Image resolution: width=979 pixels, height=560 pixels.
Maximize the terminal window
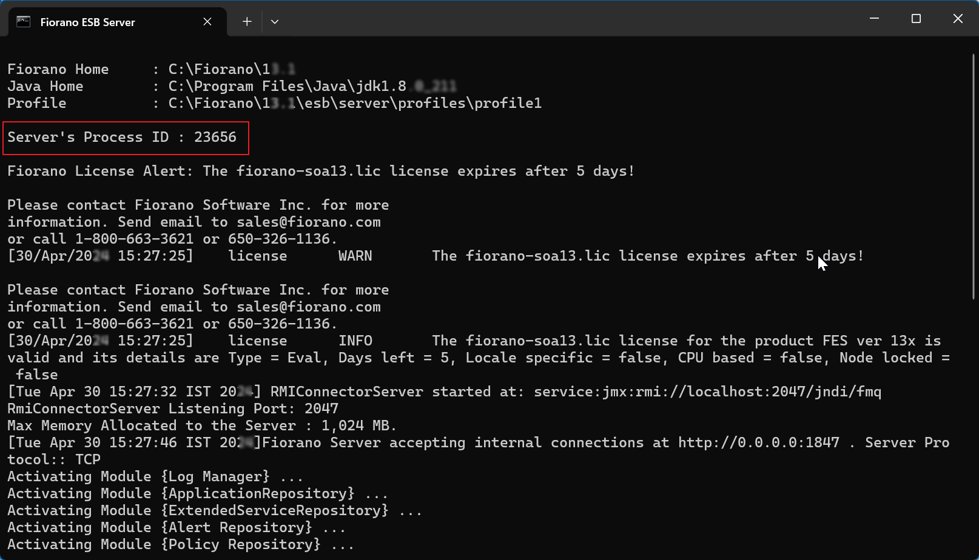[x=916, y=19]
